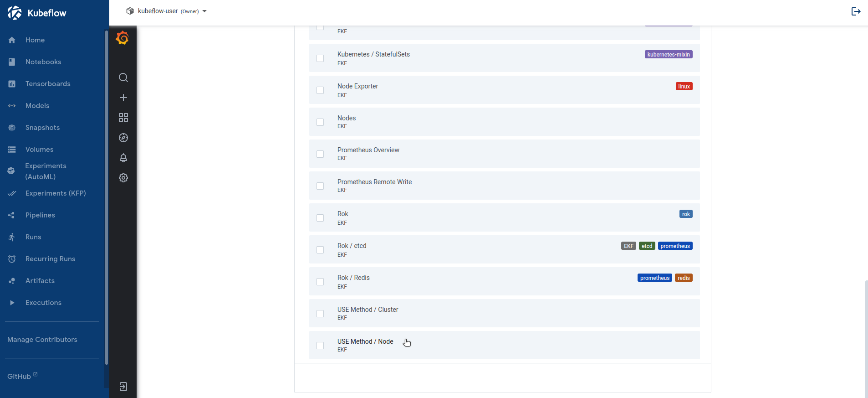Screen dimensions: 868x398
Task: Filter by the orange redis tag
Action: [x=684, y=278]
